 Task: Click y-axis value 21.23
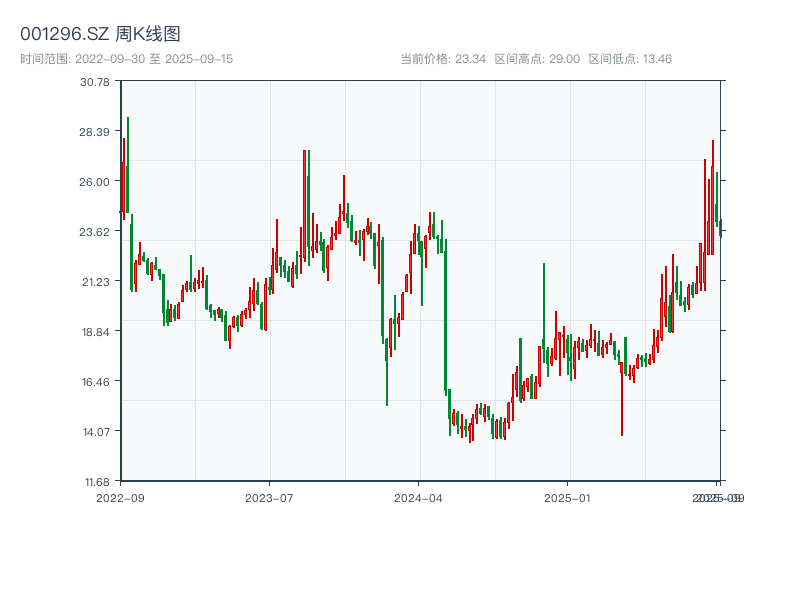(x=95, y=282)
